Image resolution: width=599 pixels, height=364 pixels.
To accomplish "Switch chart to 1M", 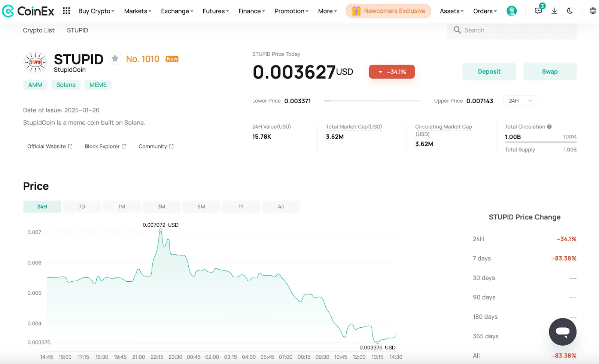I will (x=122, y=207).
